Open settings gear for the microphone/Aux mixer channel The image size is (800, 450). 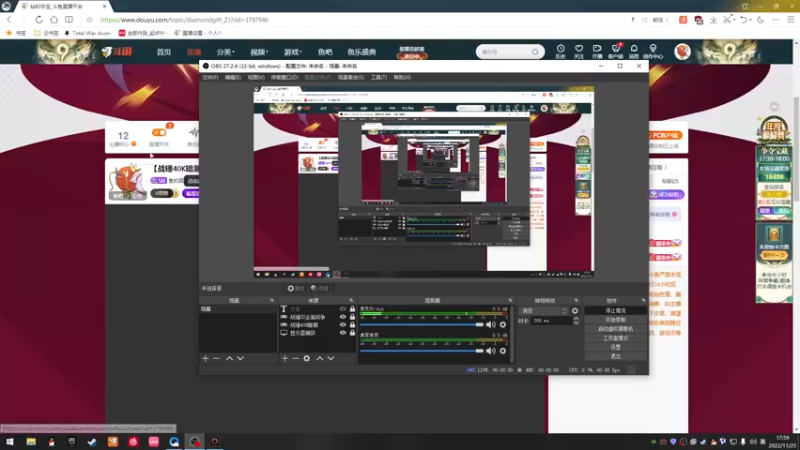(x=503, y=324)
